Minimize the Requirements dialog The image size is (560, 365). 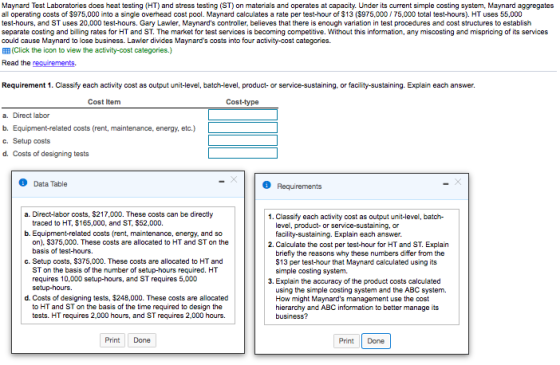tap(446, 184)
